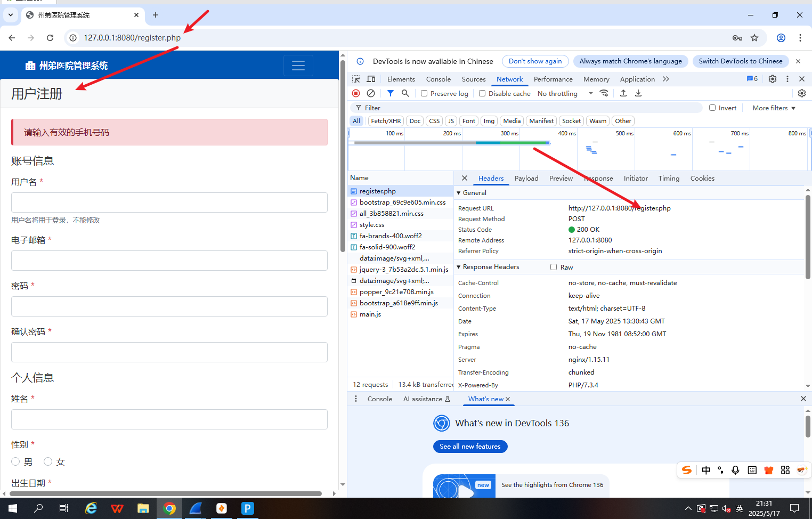Image resolution: width=812 pixels, height=519 pixels.
Task: Export HAR with the download icon
Action: point(638,93)
